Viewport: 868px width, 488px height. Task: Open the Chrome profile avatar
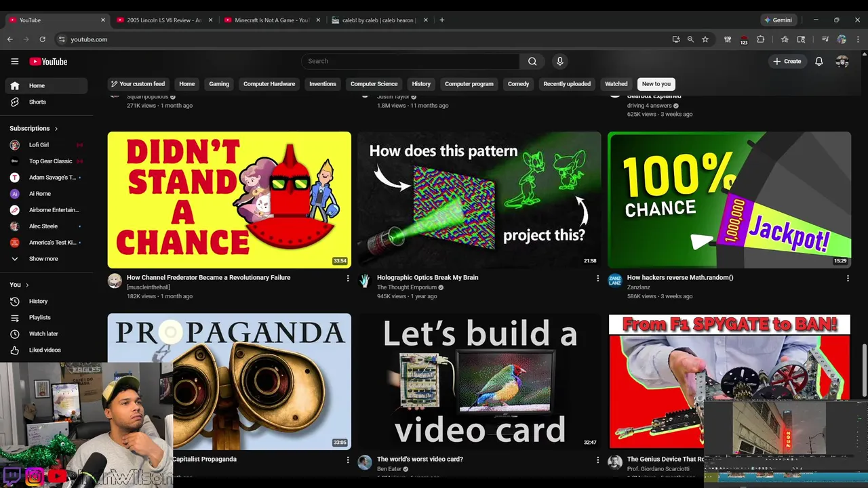pyautogui.click(x=842, y=39)
